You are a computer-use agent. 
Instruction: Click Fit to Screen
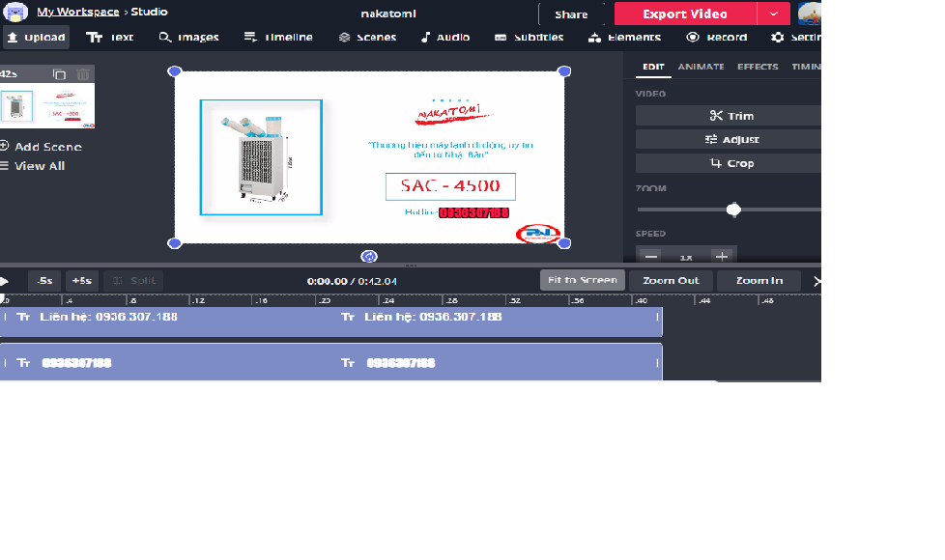583,280
